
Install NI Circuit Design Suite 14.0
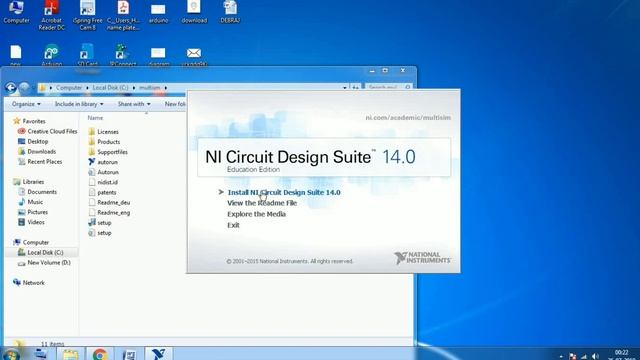(284, 192)
